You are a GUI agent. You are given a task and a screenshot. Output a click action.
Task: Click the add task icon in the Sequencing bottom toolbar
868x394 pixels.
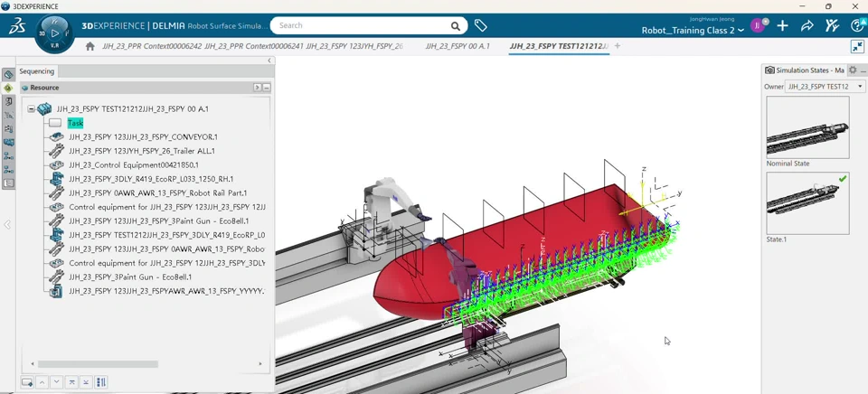[x=26, y=382]
